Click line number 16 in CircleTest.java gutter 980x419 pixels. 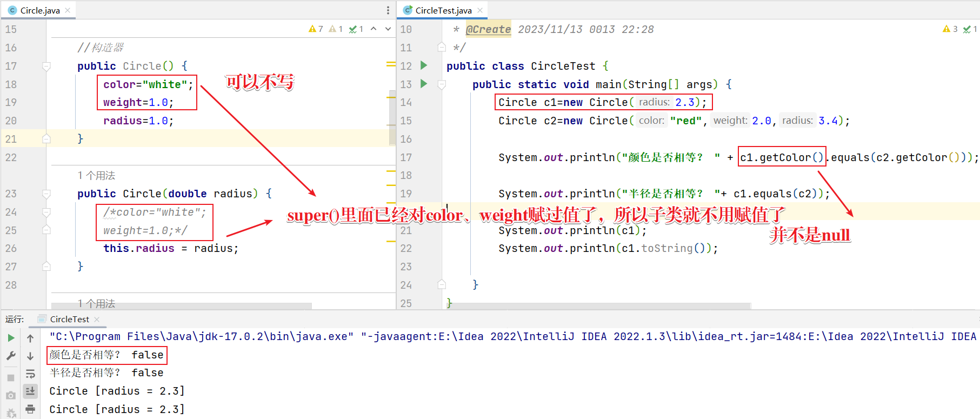406,139
